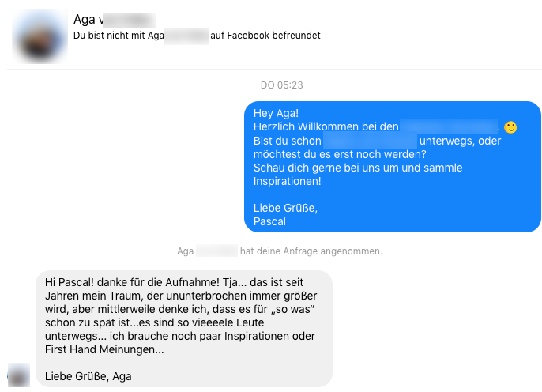Click the 'Liebe Grüße, Aga' sign-off
The width and height of the screenshot is (542, 392).
tap(88, 376)
